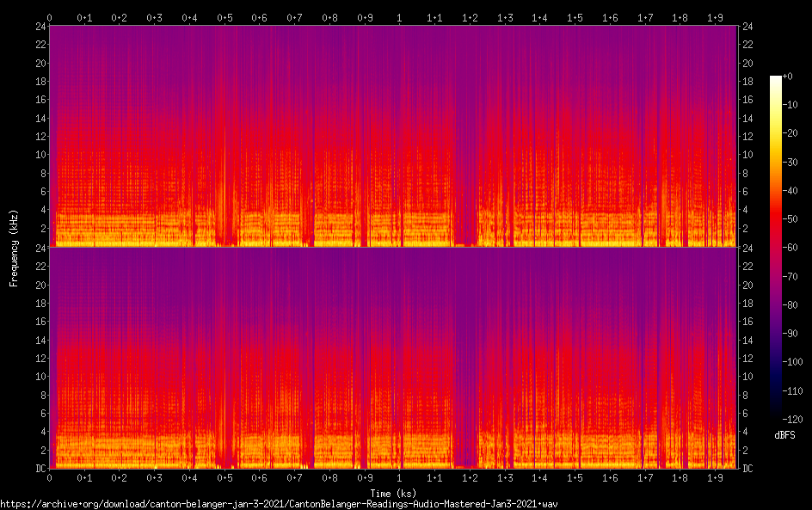This screenshot has height=510, width=812.
Task: Click "1" tick on the bottom time axis
Action: click(x=399, y=478)
